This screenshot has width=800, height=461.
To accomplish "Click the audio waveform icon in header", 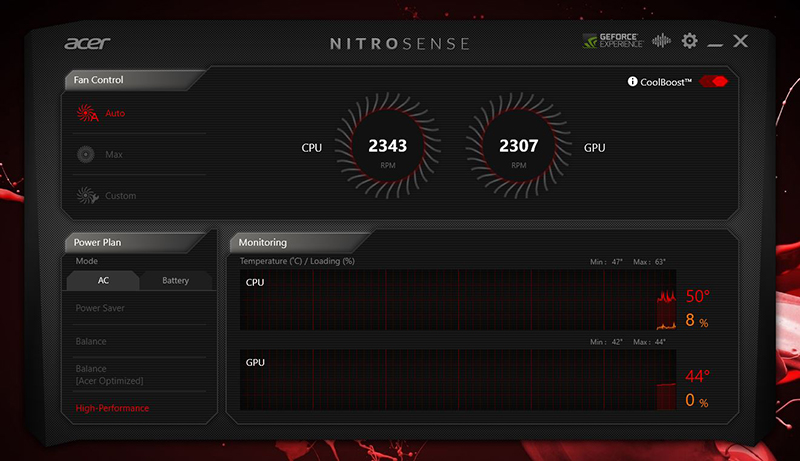I will coord(661,41).
